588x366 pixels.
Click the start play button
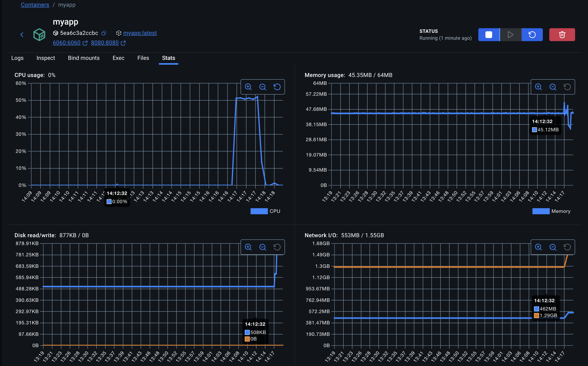click(511, 35)
